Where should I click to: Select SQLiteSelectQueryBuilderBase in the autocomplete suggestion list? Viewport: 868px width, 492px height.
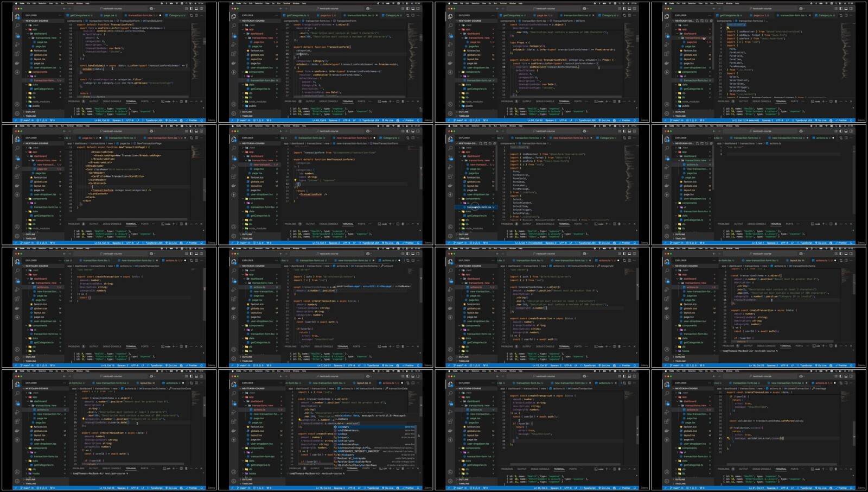[x=375, y=465]
